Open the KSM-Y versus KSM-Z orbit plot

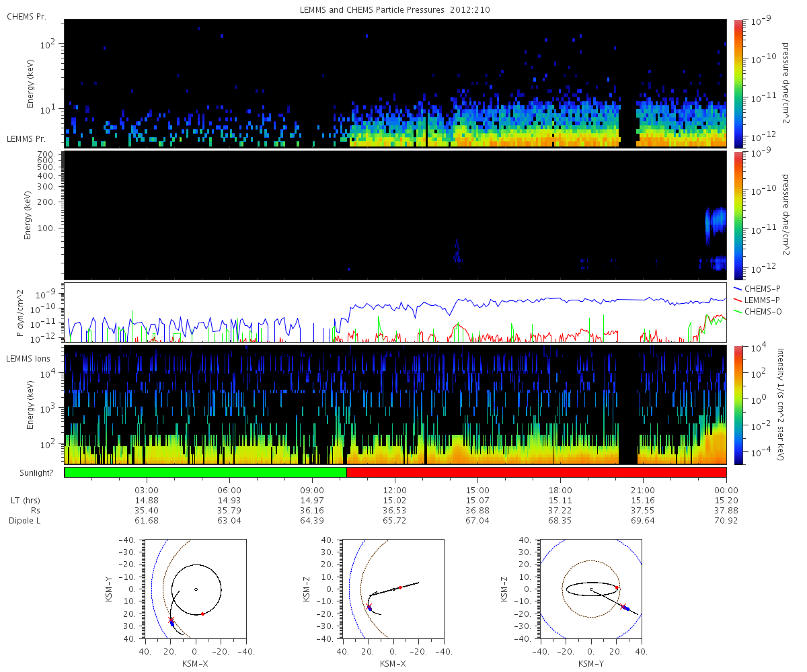tap(590, 589)
